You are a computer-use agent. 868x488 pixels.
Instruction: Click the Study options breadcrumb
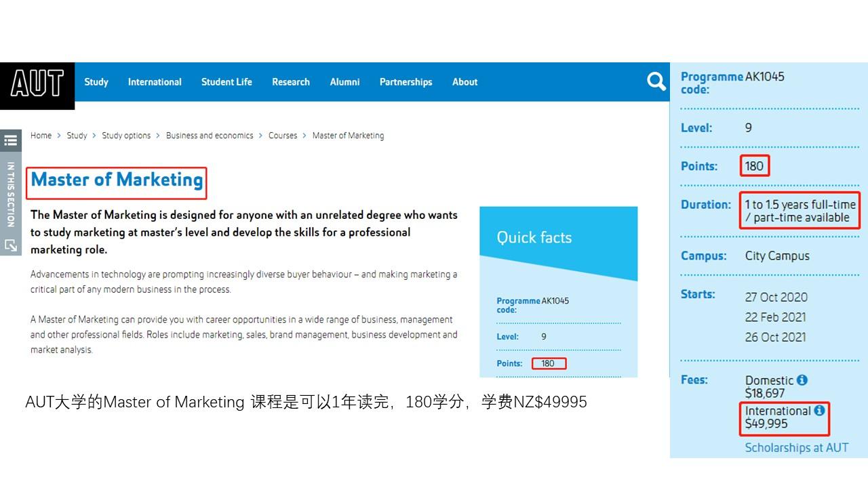(126, 136)
